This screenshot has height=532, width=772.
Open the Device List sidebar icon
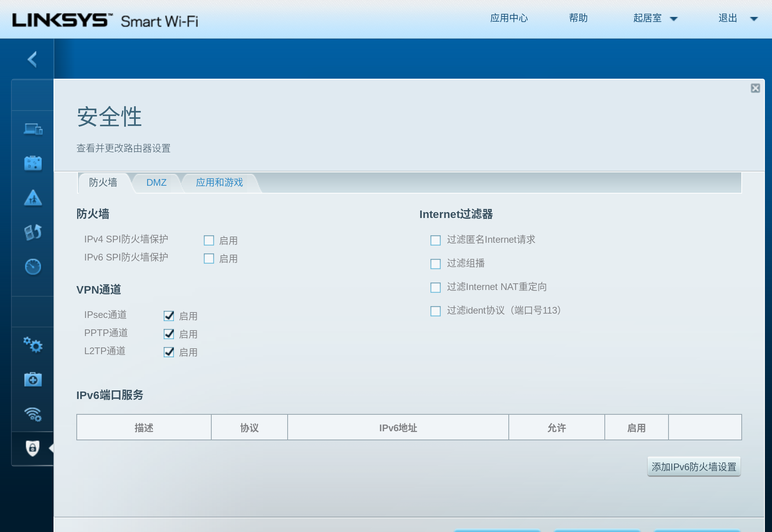point(33,129)
